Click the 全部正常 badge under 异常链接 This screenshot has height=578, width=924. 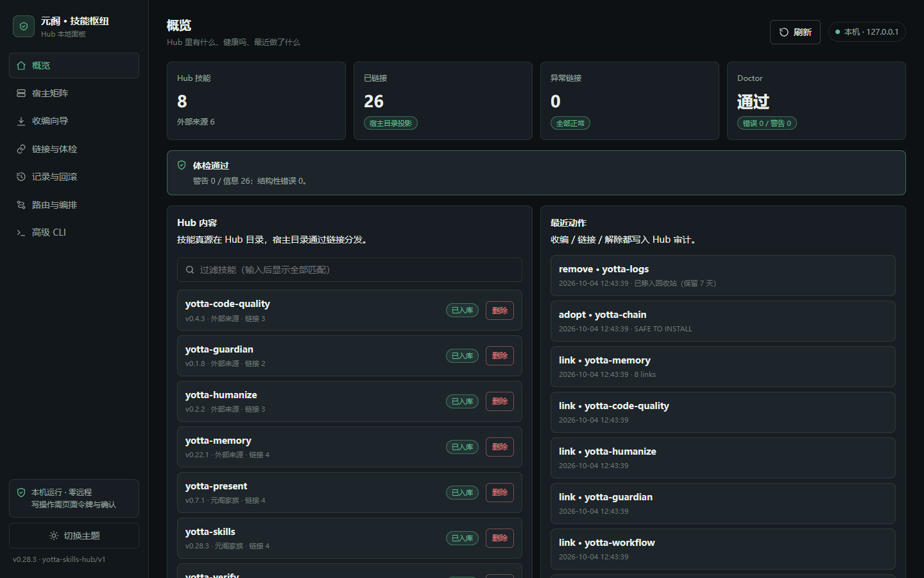(x=570, y=123)
